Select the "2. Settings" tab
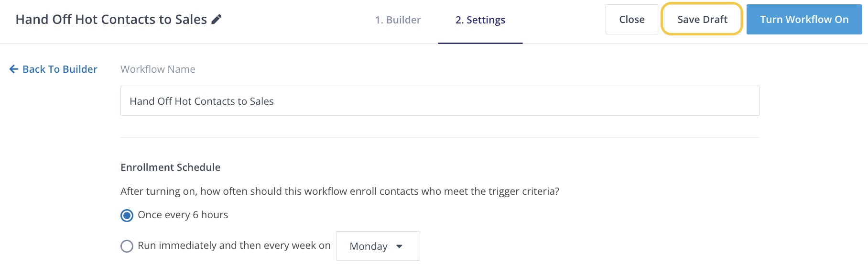This screenshot has height=268, width=868. pos(480,20)
